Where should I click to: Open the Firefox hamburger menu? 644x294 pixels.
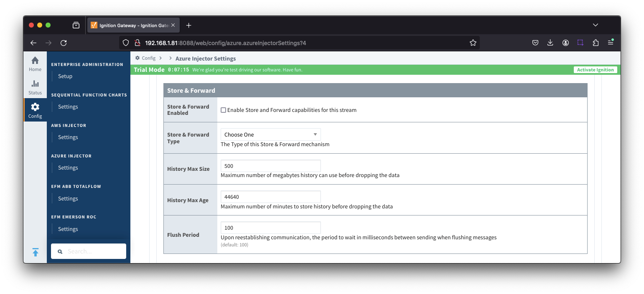tap(611, 43)
